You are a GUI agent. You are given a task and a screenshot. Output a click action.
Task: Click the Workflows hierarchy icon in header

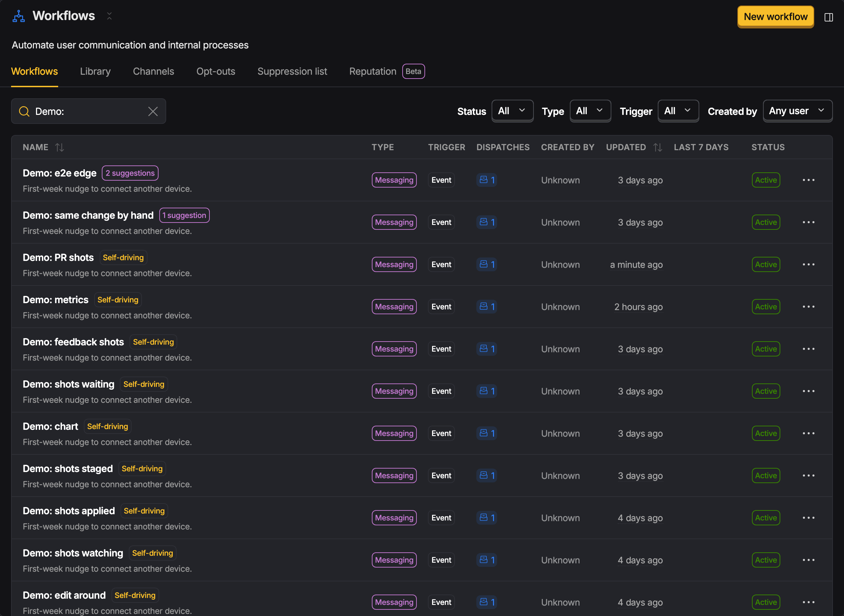(19, 16)
